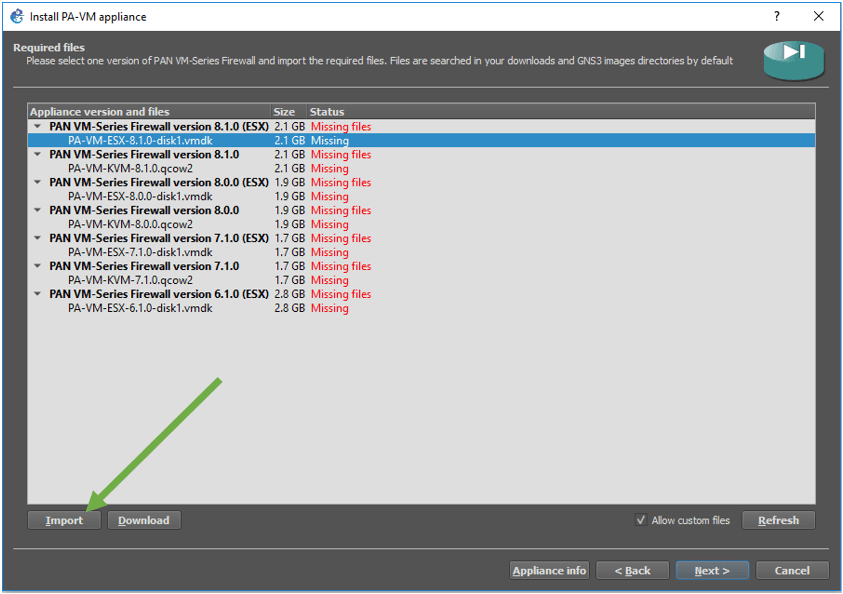Select PAN VM-Series Firewall version 7.1.0 row
This screenshot has height=594, width=843.
pos(422,266)
